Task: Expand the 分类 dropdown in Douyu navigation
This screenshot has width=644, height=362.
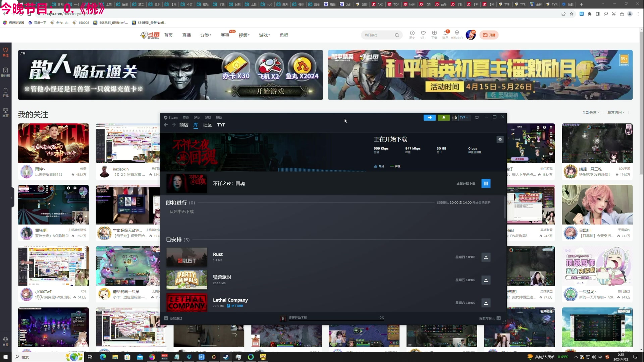Action: (206, 35)
